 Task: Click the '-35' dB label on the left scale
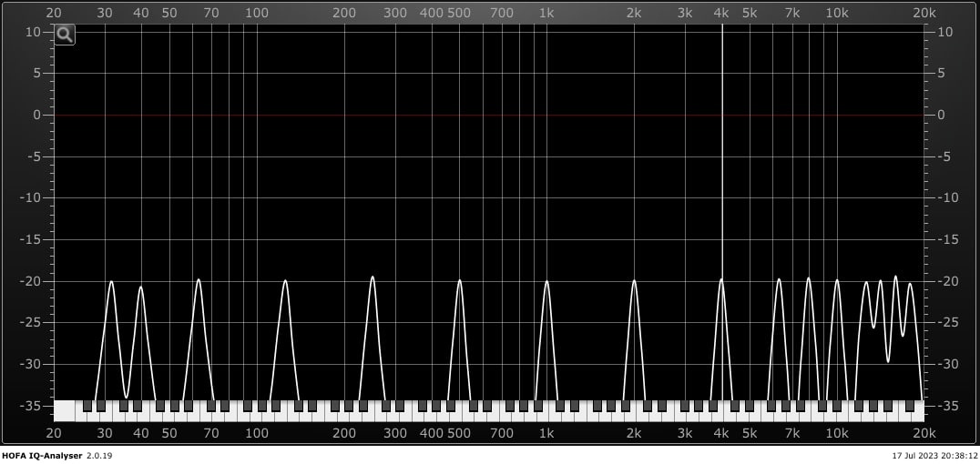tap(31, 406)
